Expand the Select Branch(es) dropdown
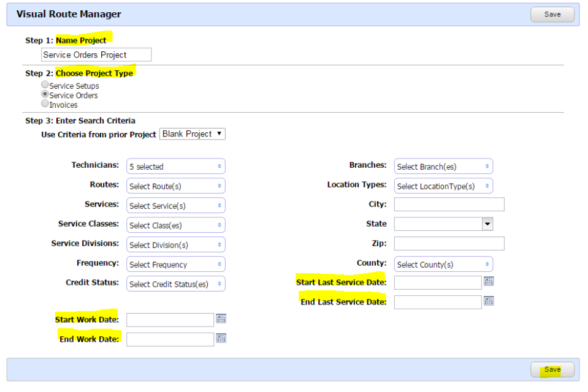Viewport: 588px width, 392px height. click(443, 166)
